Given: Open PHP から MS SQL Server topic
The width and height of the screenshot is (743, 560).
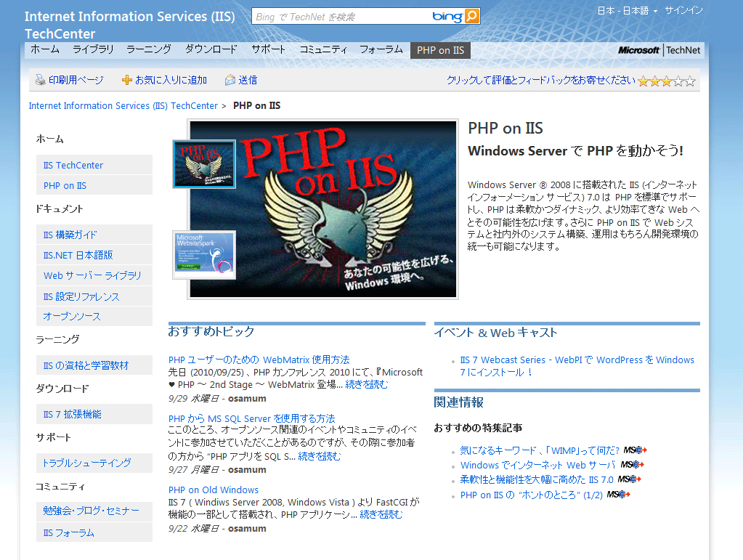Looking at the screenshot, I should coord(251,418).
